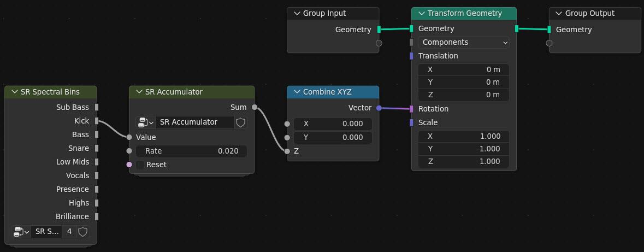Click the Value input socket on SR Accumulator
Screen dimensions: 644x252
129,137
